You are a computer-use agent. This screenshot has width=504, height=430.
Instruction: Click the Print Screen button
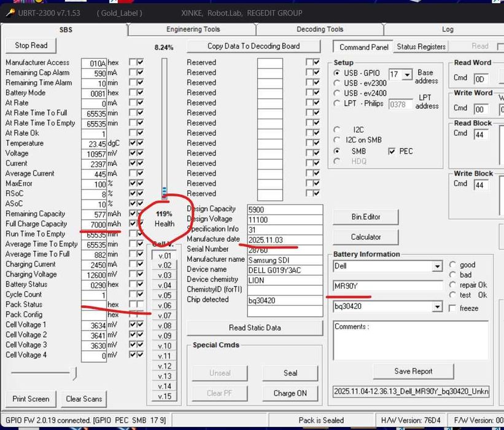pyautogui.click(x=31, y=399)
